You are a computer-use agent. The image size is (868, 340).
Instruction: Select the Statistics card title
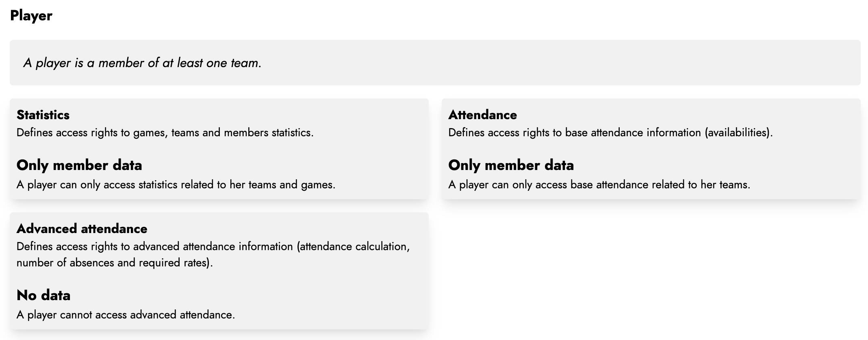43,115
